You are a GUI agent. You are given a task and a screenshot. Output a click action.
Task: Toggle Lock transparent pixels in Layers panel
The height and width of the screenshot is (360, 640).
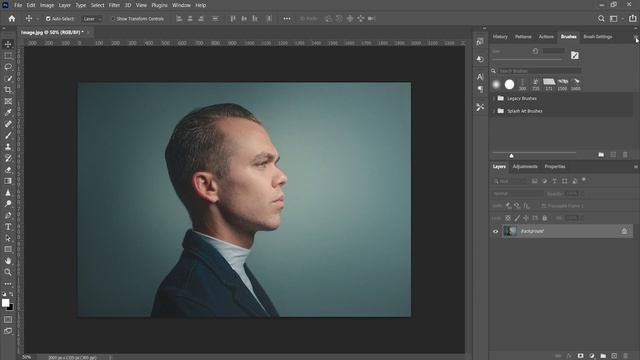[x=508, y=218]
